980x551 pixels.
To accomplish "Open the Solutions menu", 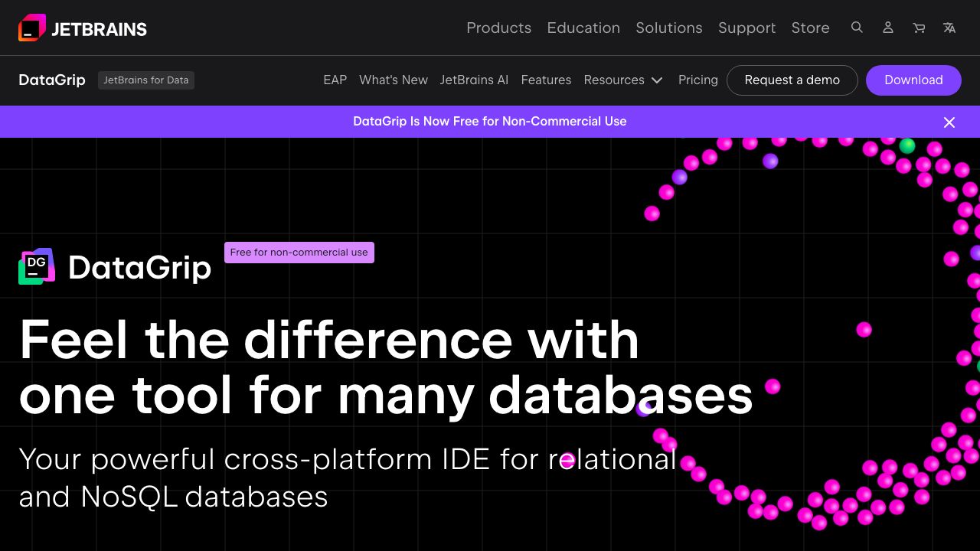I will point(669,28).
